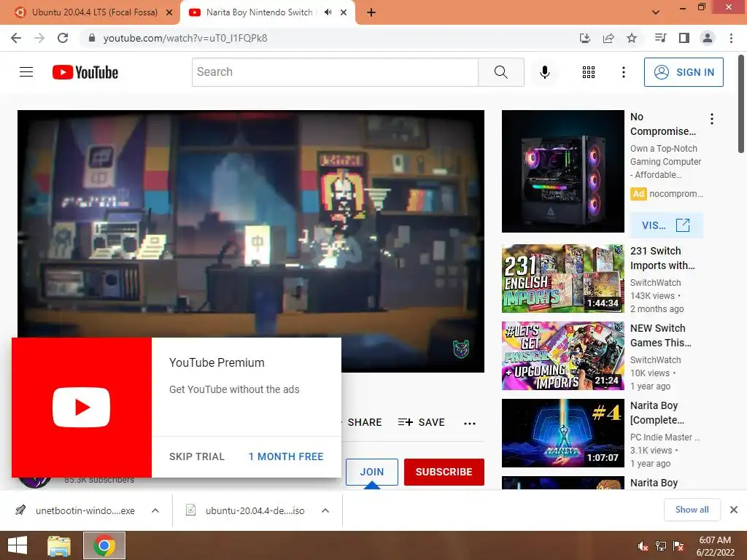Click 'NEW Switch Games This...' title
Screen dimensions: 747x560
pos(661,335)
